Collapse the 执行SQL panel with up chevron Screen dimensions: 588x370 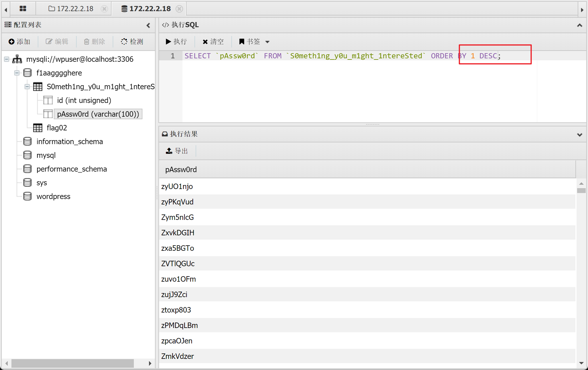click(579, 25)
